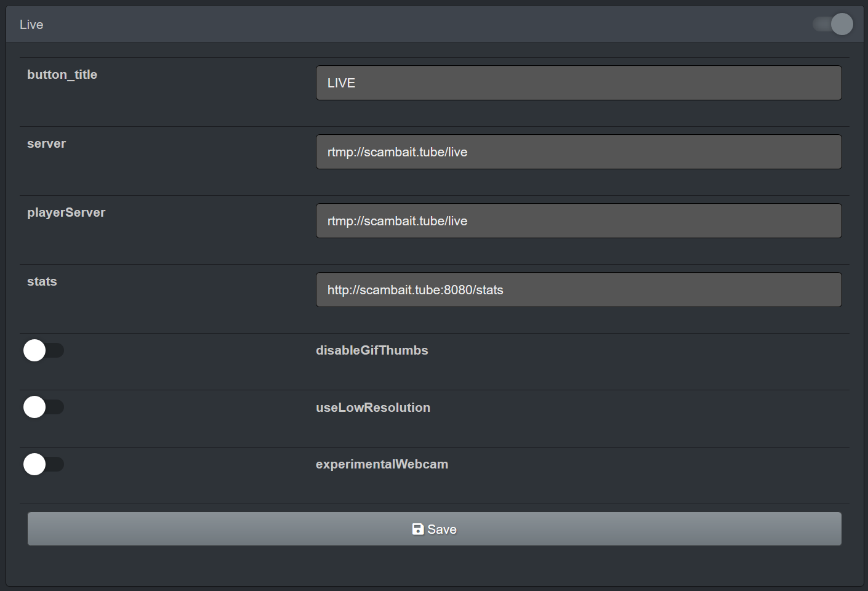
Task: Click the useLowResolution label text
Action: click(x=373, y=408)
